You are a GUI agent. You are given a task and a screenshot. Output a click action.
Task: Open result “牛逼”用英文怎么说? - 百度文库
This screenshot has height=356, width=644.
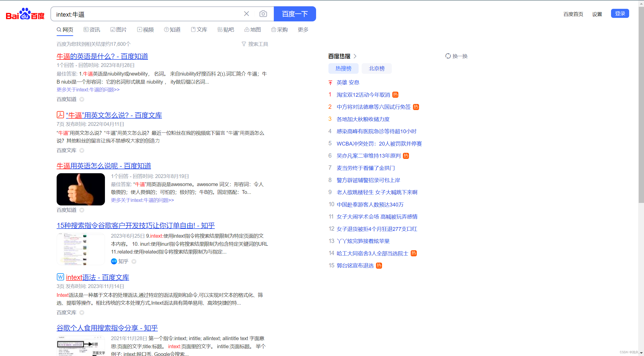click(114, 115)
